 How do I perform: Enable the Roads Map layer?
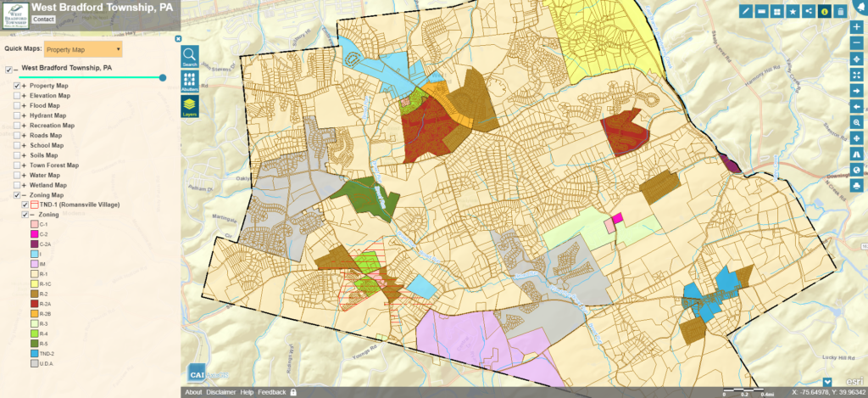[17, 136]
